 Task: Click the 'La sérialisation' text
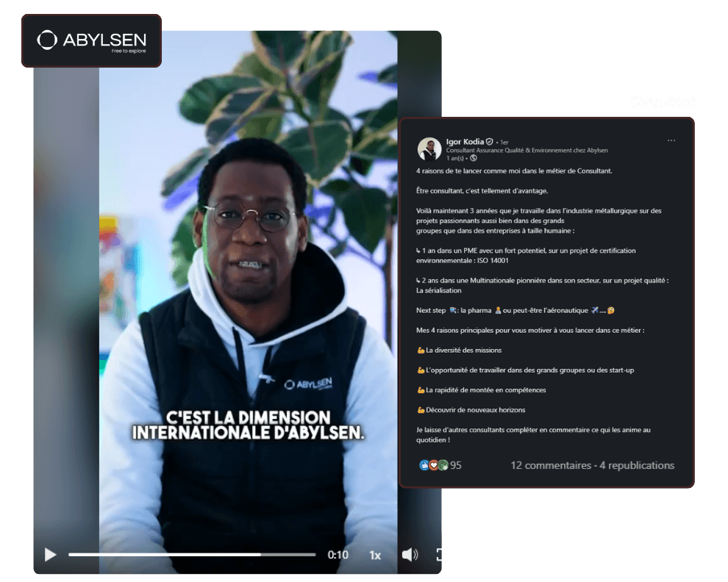coord(439,290)
